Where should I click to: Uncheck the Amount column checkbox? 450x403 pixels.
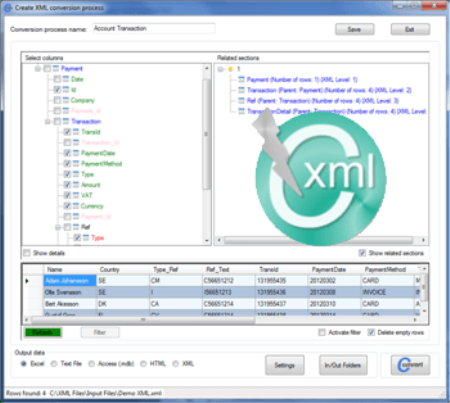pos(67,185)
